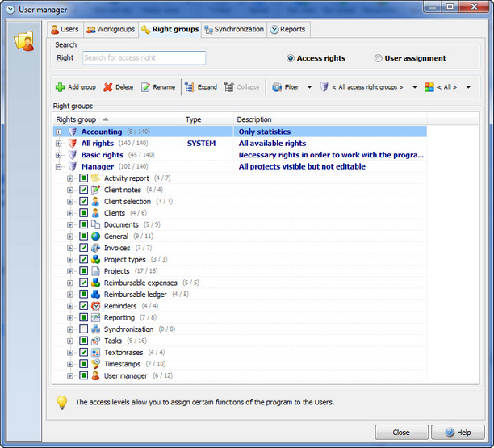Image resolution: width=494 pixels, height=448 pixels.
Task: Click the Activity report notes icon
Action: click(95, 178)
